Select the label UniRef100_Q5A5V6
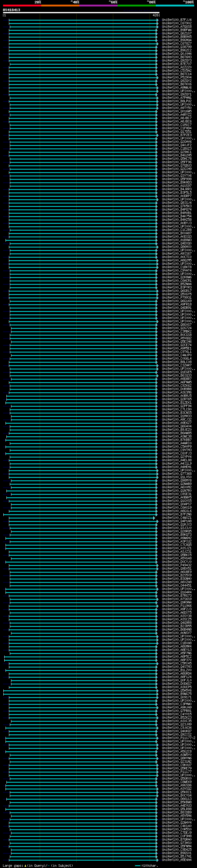Viewport: 197px width, 868px height. (x=176, y=691)
